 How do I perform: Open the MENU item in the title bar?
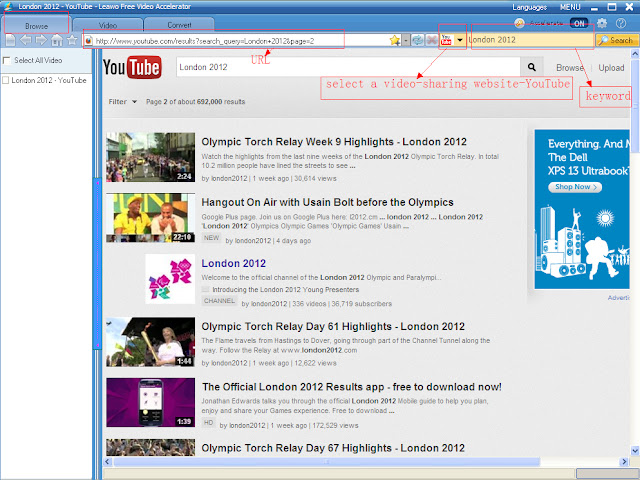(x=570, y=7)
